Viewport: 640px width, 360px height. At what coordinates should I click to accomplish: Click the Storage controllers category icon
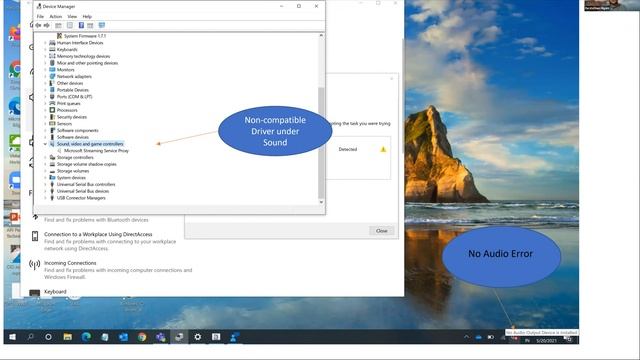click(x=52, y=158)
